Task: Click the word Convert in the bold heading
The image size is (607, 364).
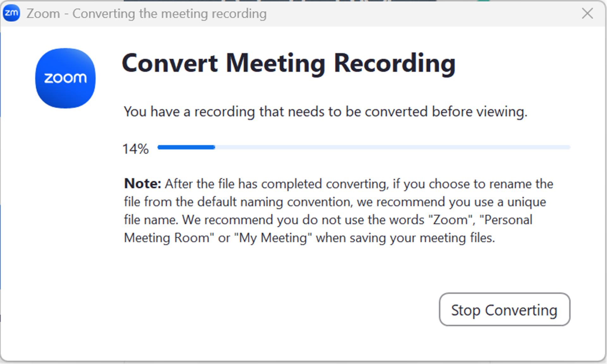Action: click(x=170, y=64)
